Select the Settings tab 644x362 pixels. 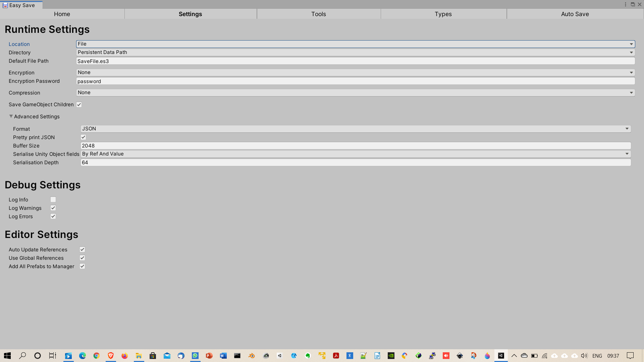(x=190, y=14)
